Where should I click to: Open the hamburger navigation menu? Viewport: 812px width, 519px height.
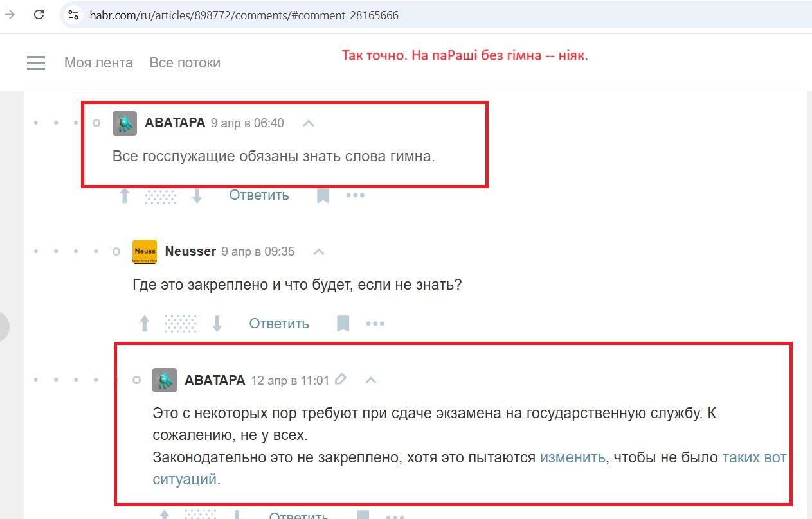(x=36, y=62)
